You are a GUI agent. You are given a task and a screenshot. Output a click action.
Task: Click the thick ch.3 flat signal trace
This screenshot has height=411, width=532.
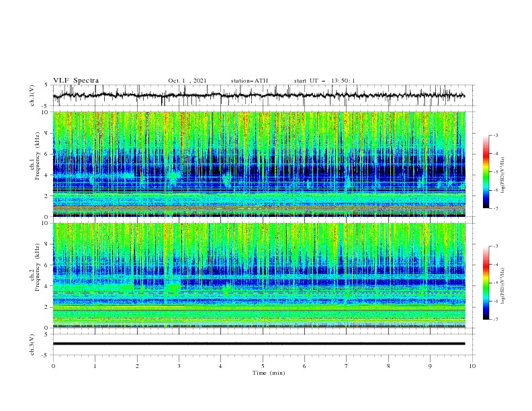[259, 344]
